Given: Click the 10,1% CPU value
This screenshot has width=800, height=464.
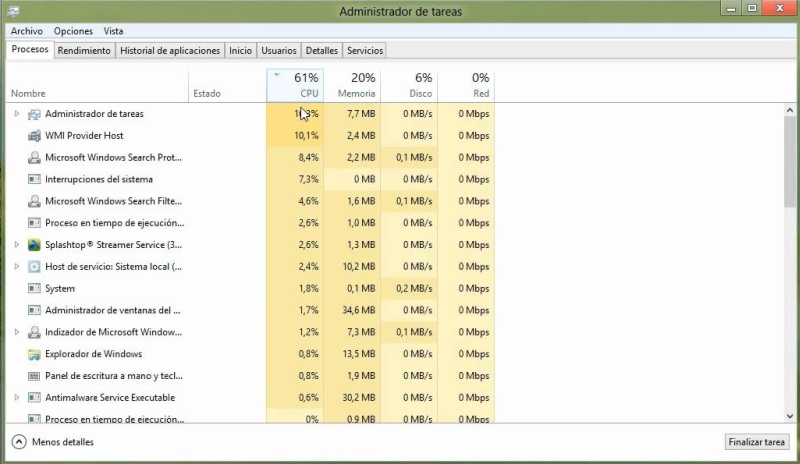Looking at the screenshot, I should [x=306, y=136].
